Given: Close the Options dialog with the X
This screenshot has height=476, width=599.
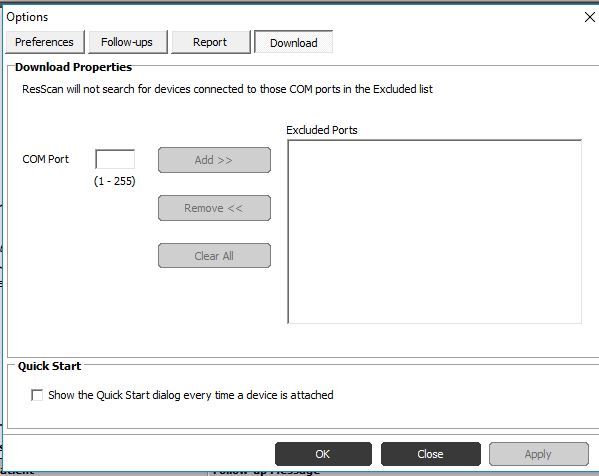Looking at the screenshot, I should pos(590,17).
